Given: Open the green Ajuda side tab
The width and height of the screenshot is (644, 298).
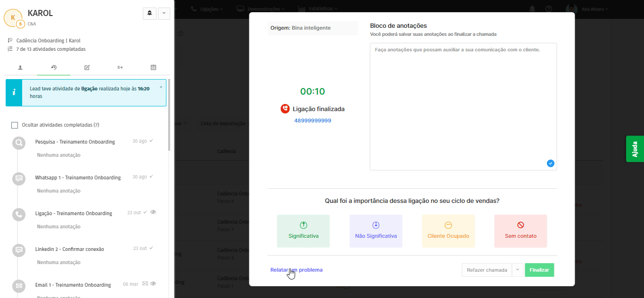Looking at the screenshot, I should [x=635, y=149].
